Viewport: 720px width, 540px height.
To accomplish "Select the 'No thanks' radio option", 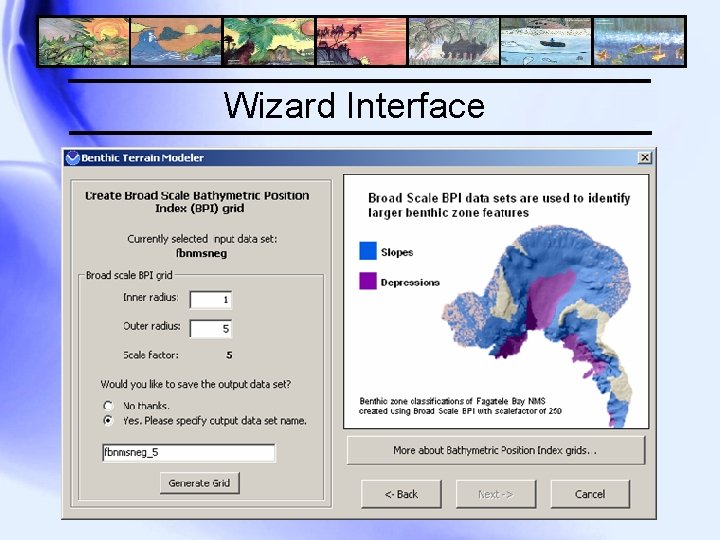I will (x=108, y=406).
